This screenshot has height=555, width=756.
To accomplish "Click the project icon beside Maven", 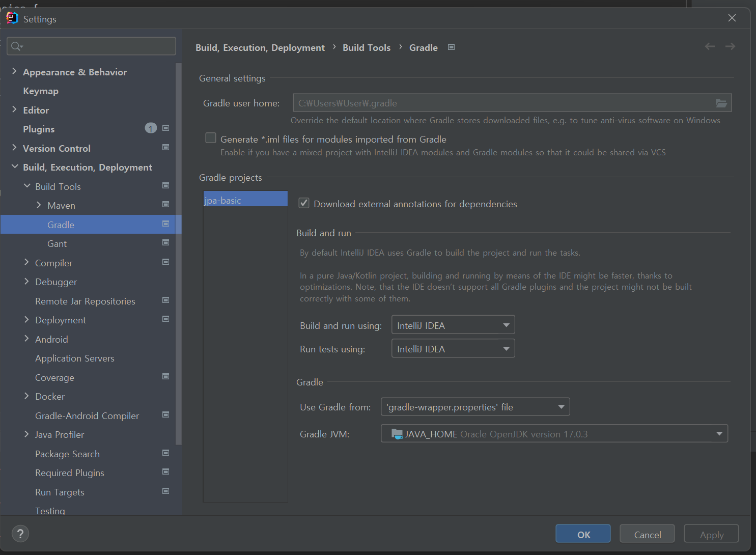I will pyautogui.click(x=165, y=204).
